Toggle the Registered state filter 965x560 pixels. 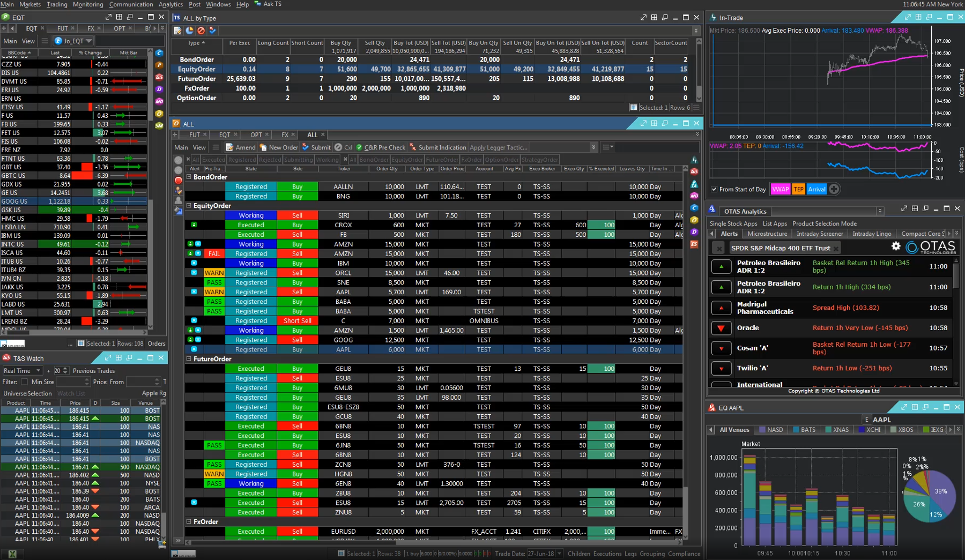click(242, 160)
